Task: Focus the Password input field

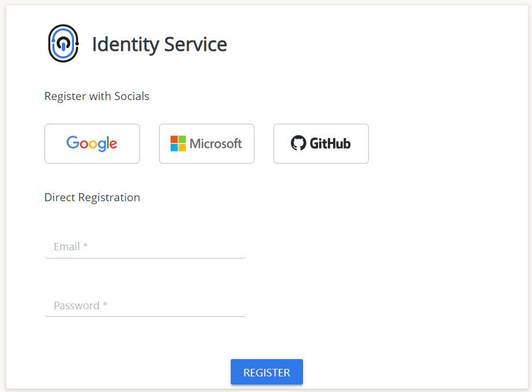Action: pos(145,306)
